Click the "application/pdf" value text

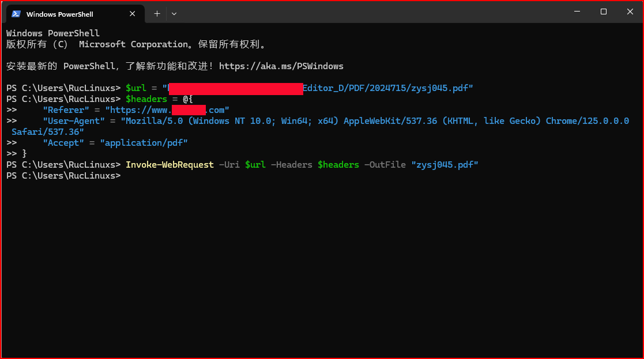click(144, 143)
